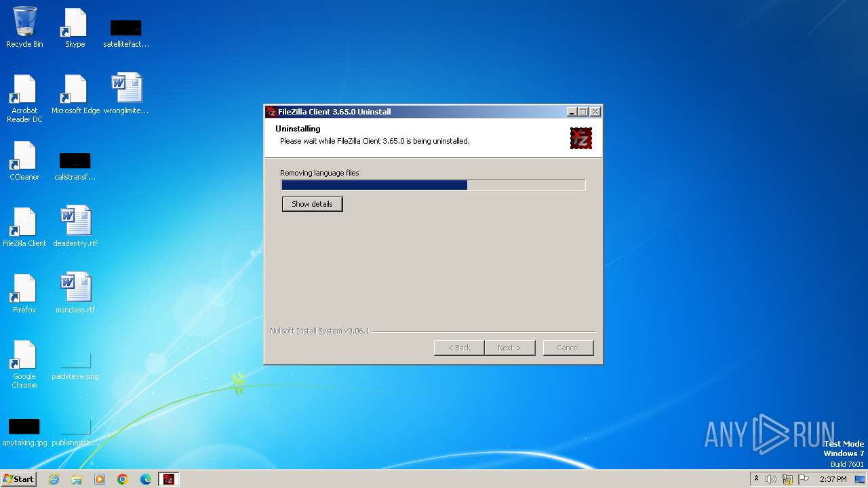
Task: Select the Acrobat Reader DC shortcut
Action: 24,98
